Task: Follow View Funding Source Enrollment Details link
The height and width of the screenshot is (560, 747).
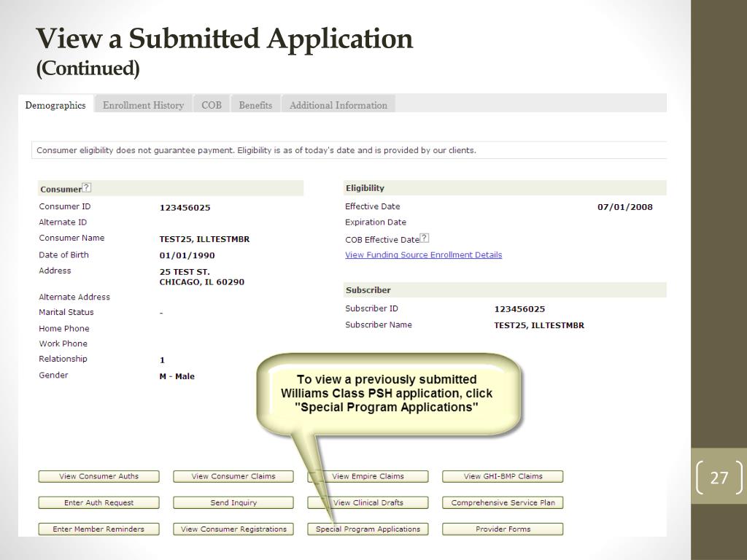Action: pyautogui.click(x=424, y=254)
